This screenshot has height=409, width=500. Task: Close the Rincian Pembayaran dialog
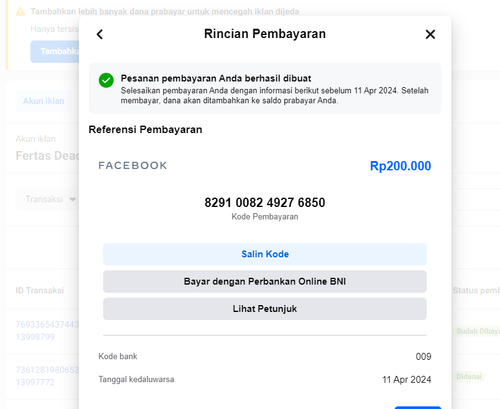point(430,34)
